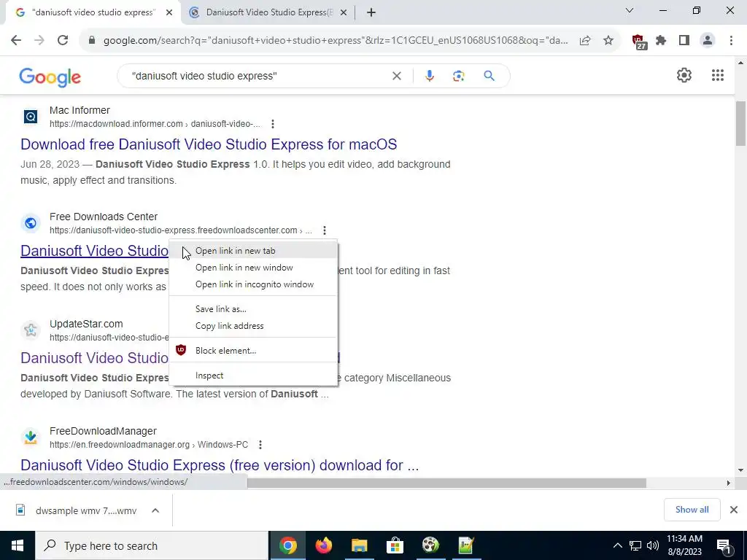
Task: Click the Google logo
Action: 50,77
